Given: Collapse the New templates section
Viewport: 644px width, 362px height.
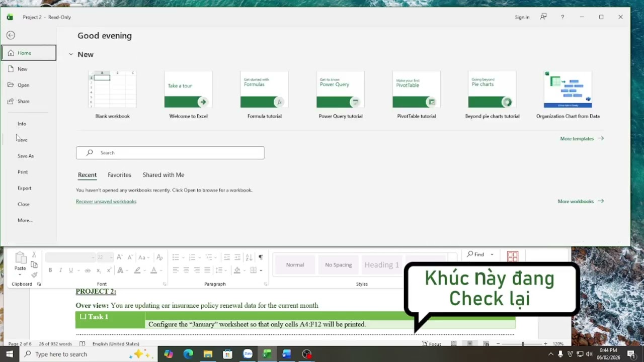Looking at the screenshot, I should 71,54.
